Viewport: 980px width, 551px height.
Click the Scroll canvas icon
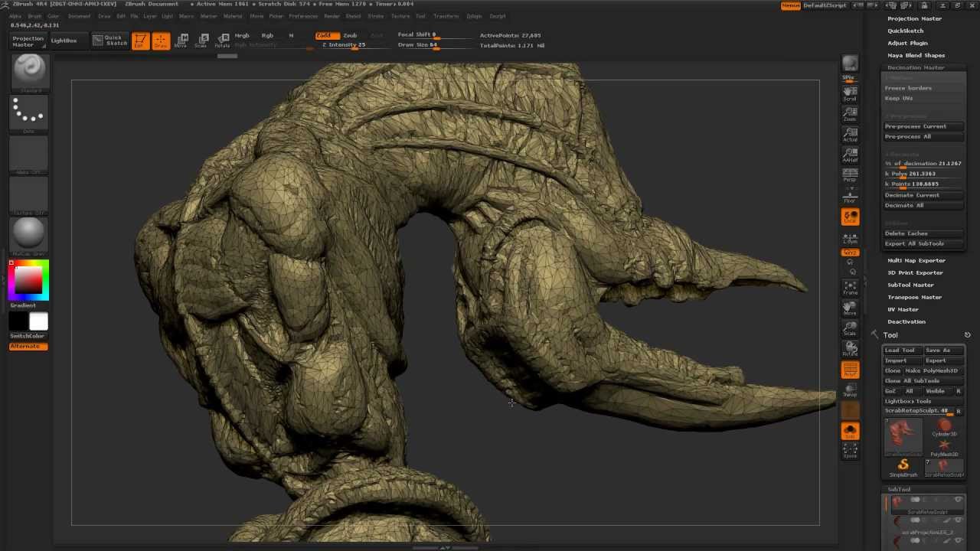[x=850, y=93]
